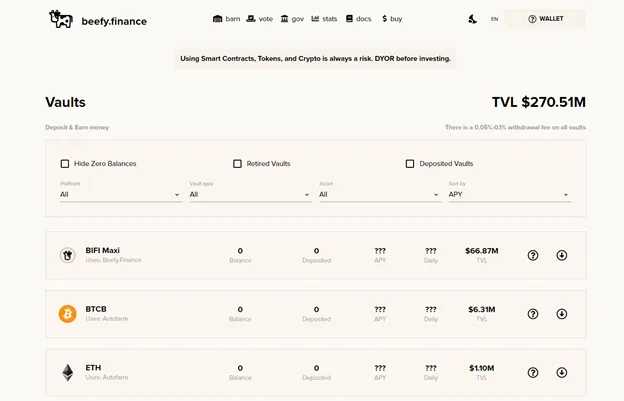624x401 pixels.
Task: Click the barn icon in navigation
Action: coord(217,19)
